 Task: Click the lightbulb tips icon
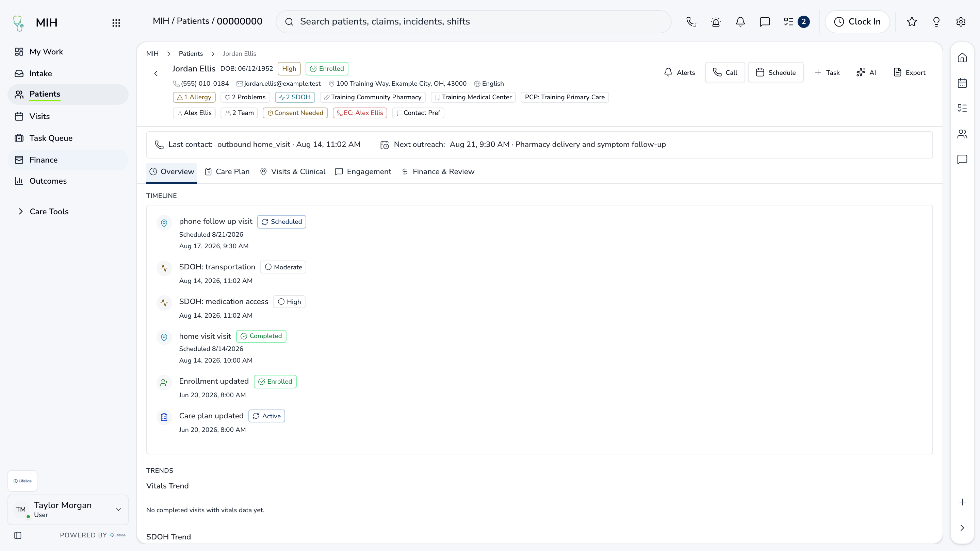click(x=936, y=22)
